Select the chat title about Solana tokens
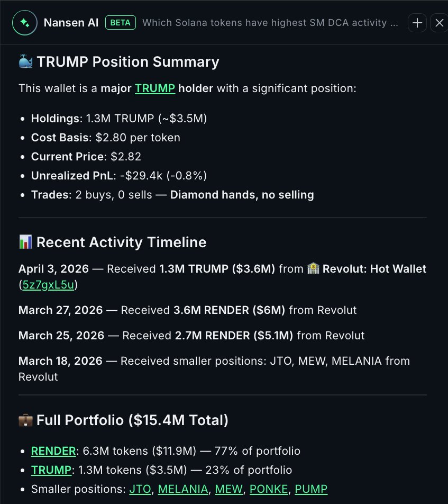448x504 pixels. [x=270, y=23]
